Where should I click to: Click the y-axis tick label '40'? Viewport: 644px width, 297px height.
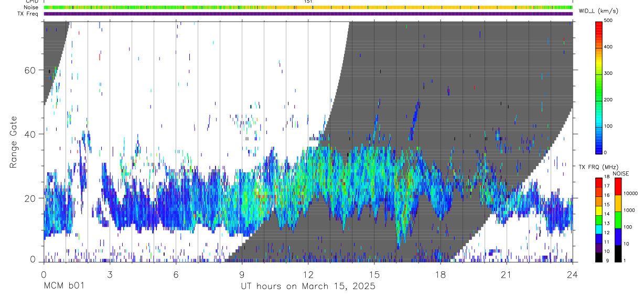pyautogui.click(x=30, y=134)
